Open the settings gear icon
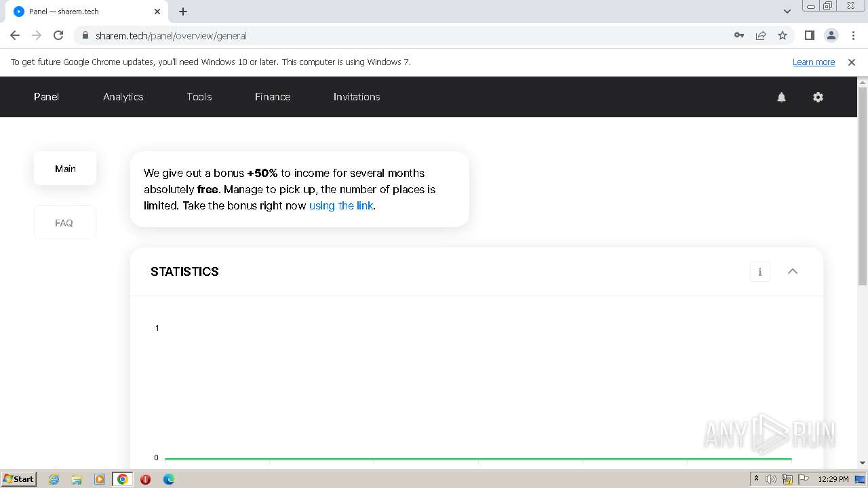868x488 pixels. pyautogui.click(x=818, y=97)
